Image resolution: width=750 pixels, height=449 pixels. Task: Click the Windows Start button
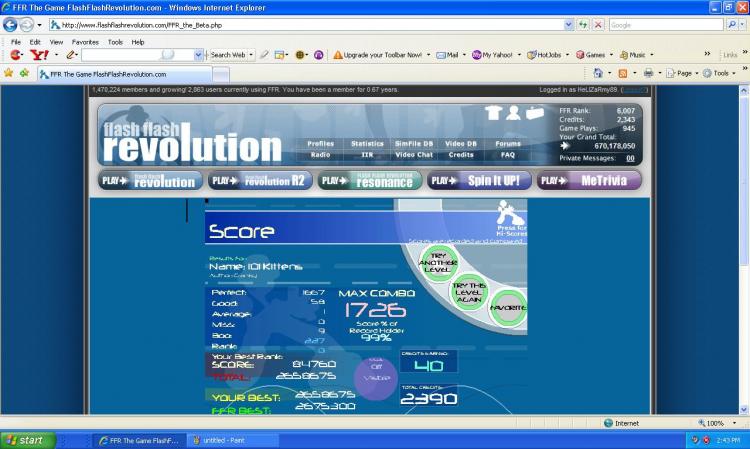pyautogui.click(x=28, y=440)
